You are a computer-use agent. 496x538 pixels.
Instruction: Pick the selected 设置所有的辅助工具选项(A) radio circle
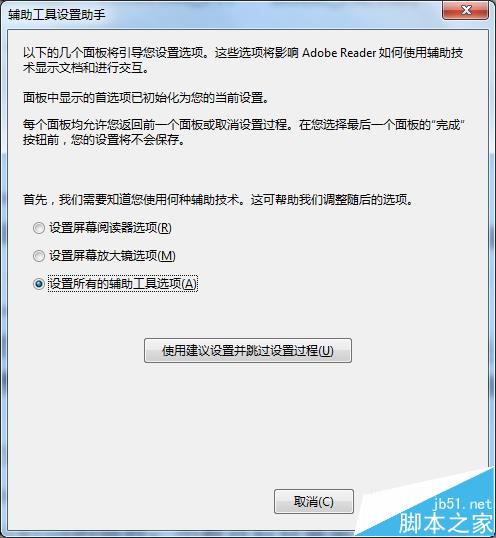click(x=39, y=284)
